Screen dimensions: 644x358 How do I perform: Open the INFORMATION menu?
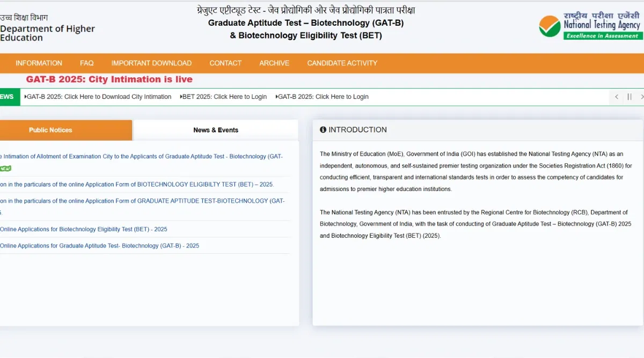pyautogui.click(x=39, y=63)
